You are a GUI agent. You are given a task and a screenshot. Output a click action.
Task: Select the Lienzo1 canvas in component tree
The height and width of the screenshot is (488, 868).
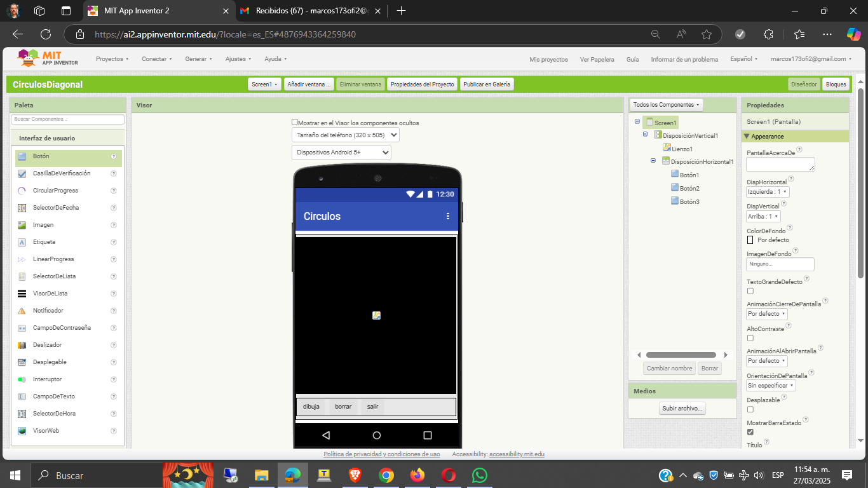pyautogui.click(x=682, y=149)
